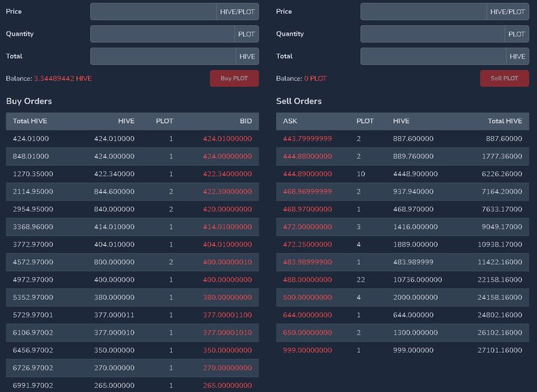Click Buy Orders Total HIVE column header
The height and width of the screenshot is (392, 537).
[30, 121]
